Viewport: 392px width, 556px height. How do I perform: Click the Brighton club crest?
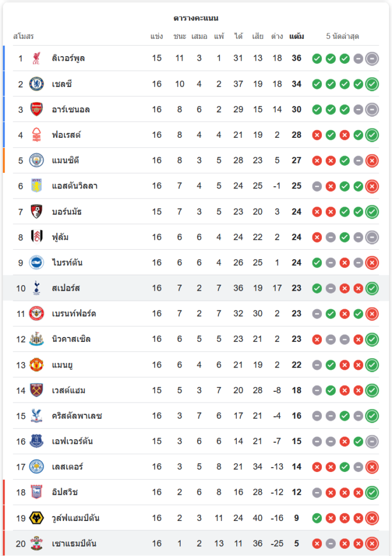[37, 262]
